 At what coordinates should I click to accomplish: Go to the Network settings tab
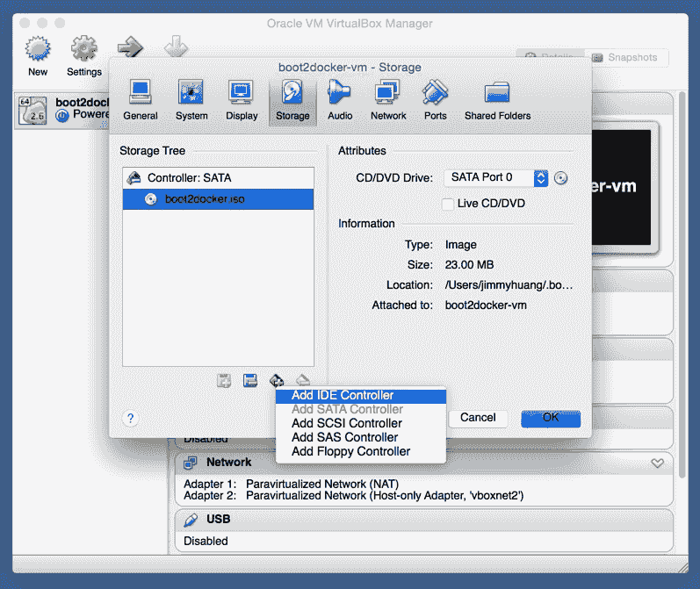(388, 100)
